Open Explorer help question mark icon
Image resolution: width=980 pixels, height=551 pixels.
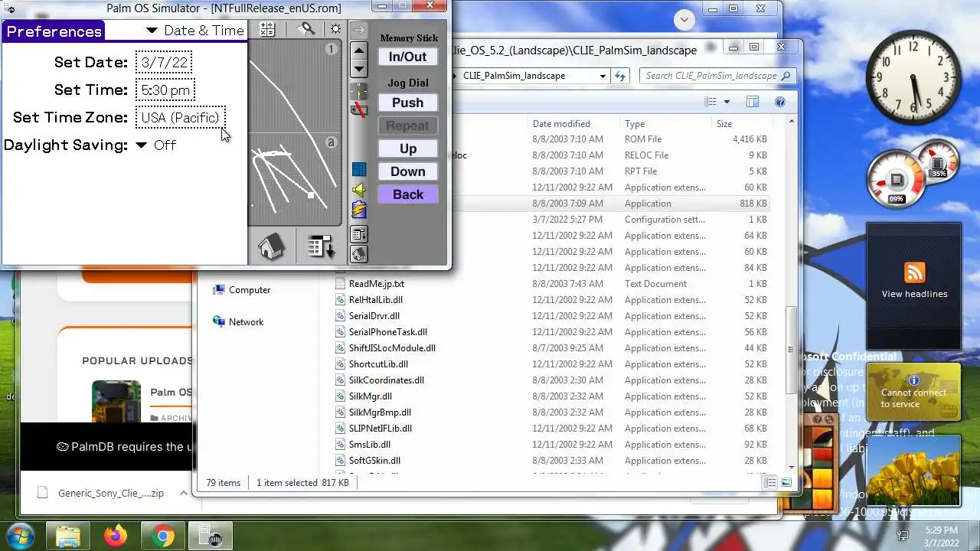(x=780, y=102)
